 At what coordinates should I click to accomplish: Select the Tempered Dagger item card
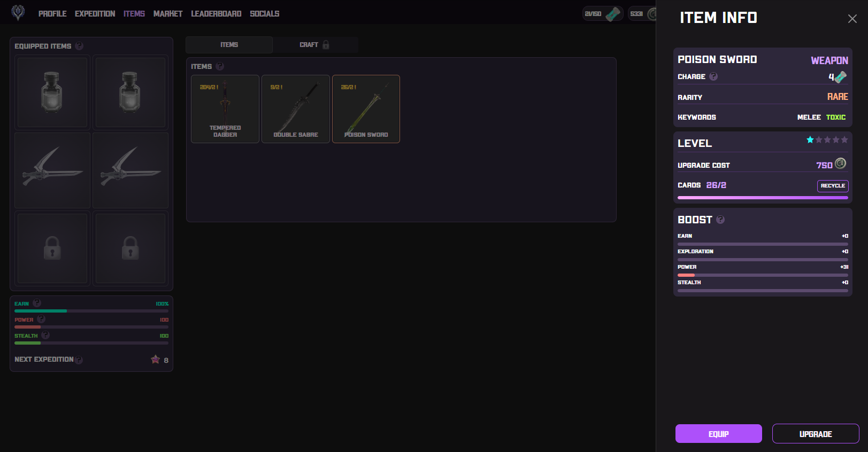click(x=225, y=109)
